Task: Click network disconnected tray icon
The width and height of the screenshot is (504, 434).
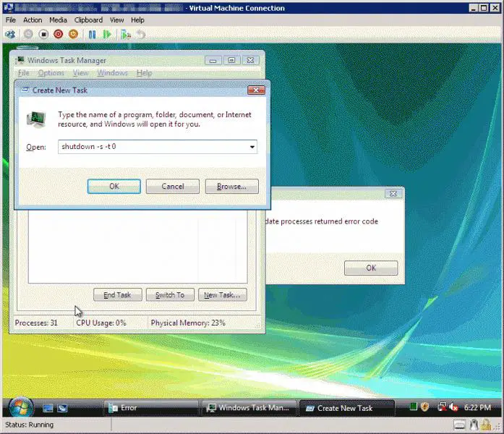Action: [x=442, y=407]
